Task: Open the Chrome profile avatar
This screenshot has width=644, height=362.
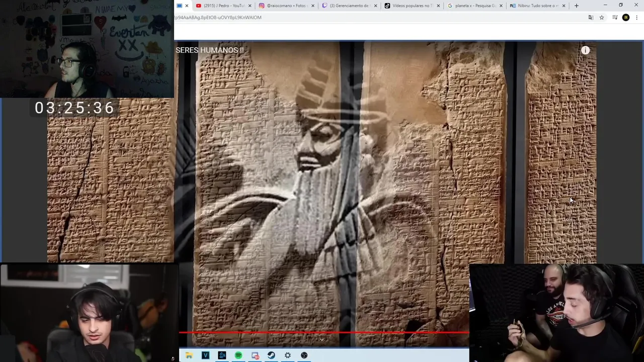Action: pyautogui.click(x=626, y=18)
